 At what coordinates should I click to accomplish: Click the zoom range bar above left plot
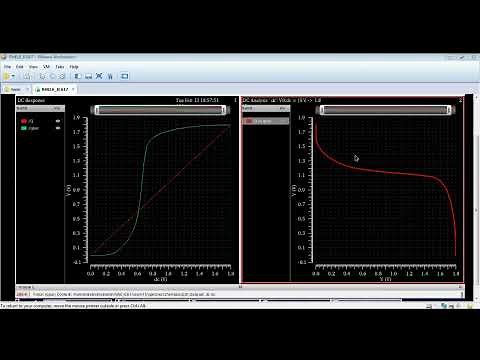pyautogui.click(x=160, y=110)
